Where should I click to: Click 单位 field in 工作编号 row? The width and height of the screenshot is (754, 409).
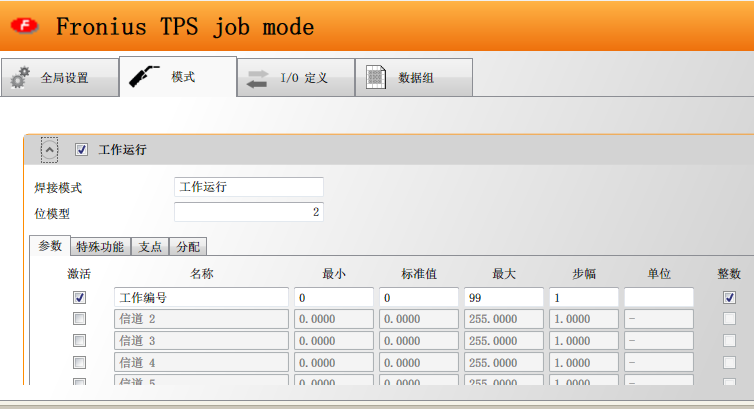click(x=659, y=297)
